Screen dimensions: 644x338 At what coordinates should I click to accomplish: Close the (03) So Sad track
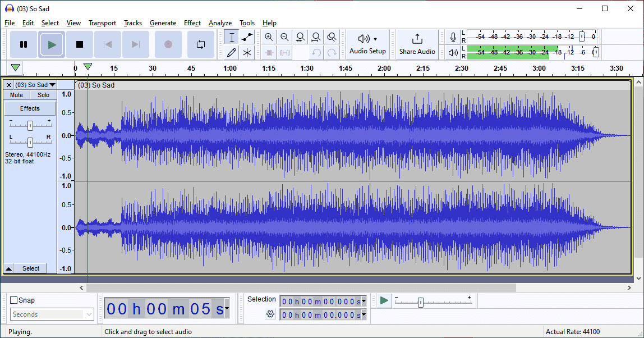[8, 85]
